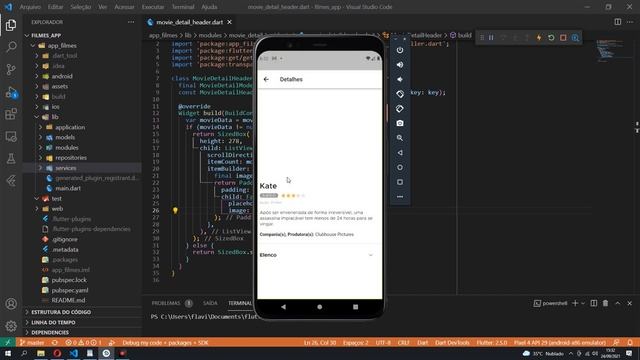The image size is (640, 360).
Task: Open the Terminal menu
Action: pos(182,7)
